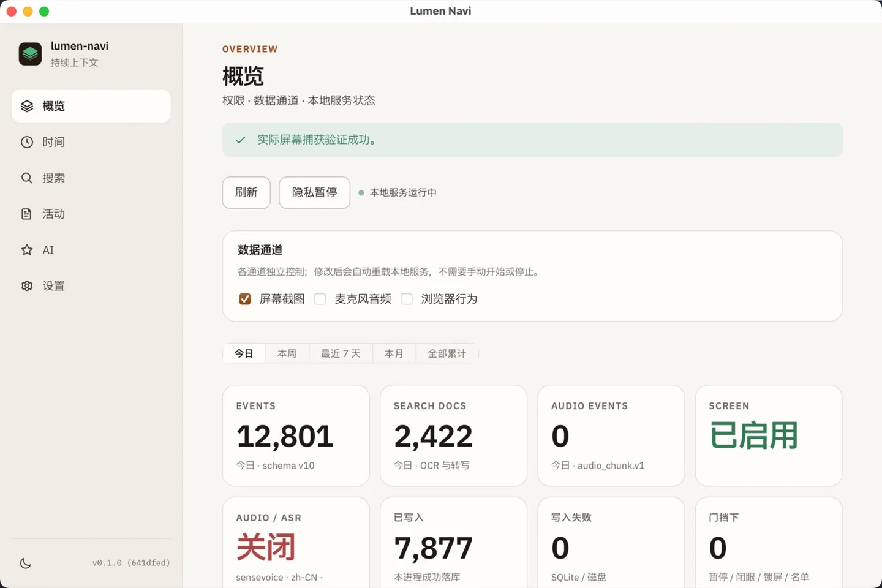Open the 概览 sidebar item
The width and height of the screenshot is (882, 588).
[x=91, y=106]
